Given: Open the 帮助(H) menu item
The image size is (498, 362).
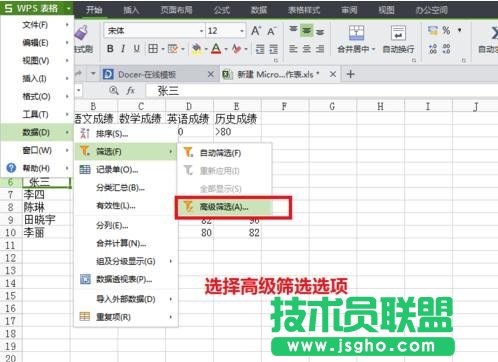Looking at the screenshot, I should [37, 168].
